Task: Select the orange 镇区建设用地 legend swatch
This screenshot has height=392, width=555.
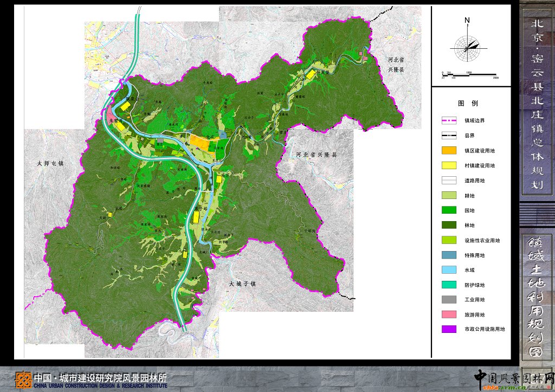Action: pos(450,150)
